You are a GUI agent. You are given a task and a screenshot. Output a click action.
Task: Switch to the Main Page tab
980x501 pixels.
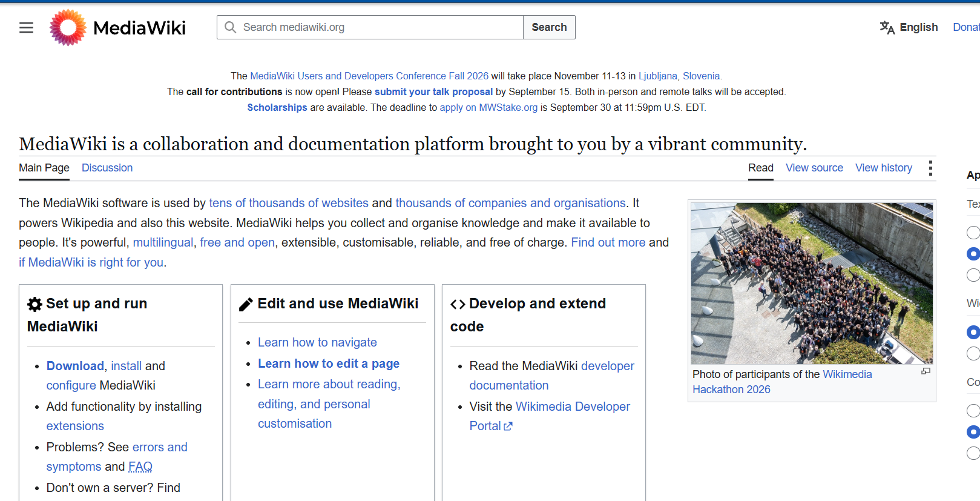44,168
